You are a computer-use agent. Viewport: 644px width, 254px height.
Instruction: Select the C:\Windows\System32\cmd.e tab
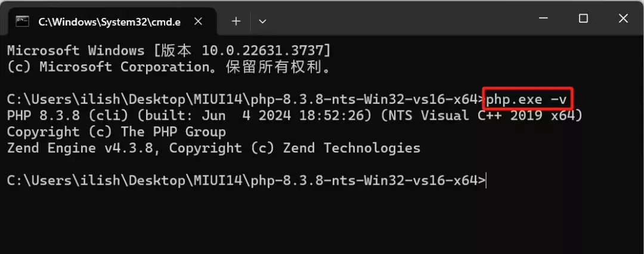point(109,21)
